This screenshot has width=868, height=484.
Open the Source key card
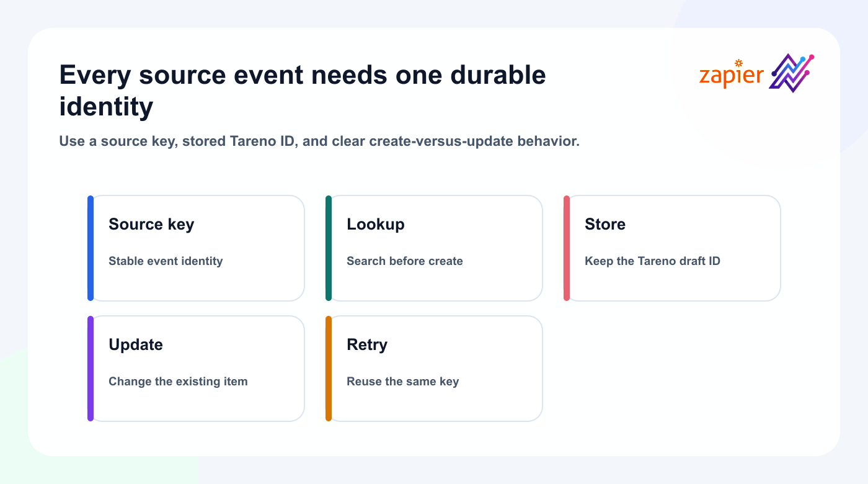click(x=196, y=248)
